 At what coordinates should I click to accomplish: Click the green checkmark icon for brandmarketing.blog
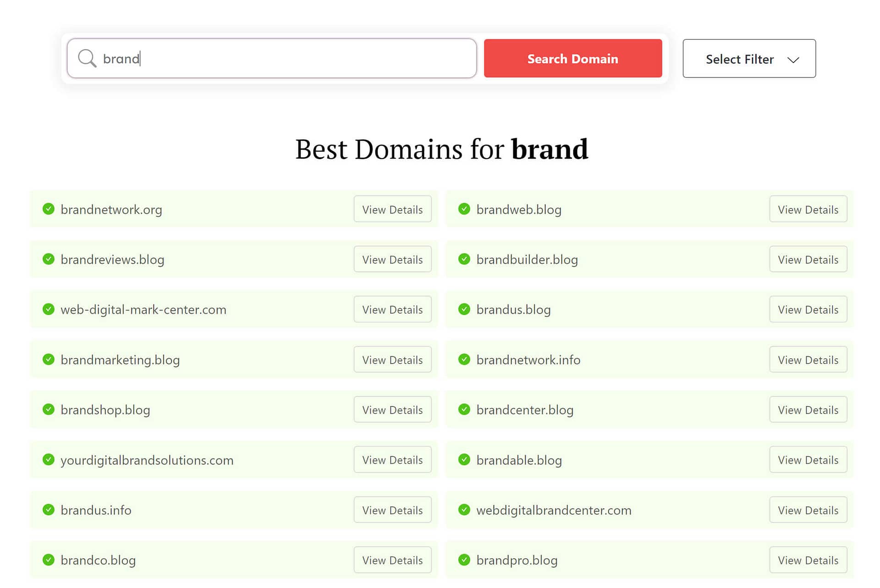[x=48, y=359]
